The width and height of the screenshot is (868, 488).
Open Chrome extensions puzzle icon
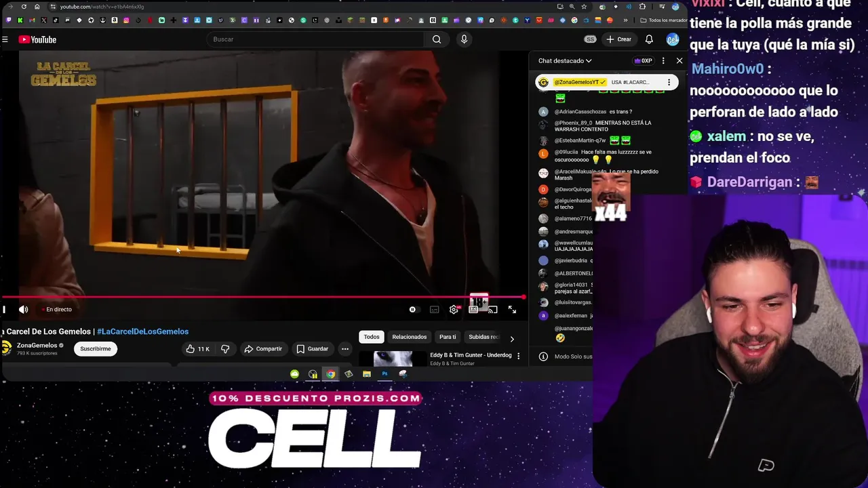click(x=642, y=7)
